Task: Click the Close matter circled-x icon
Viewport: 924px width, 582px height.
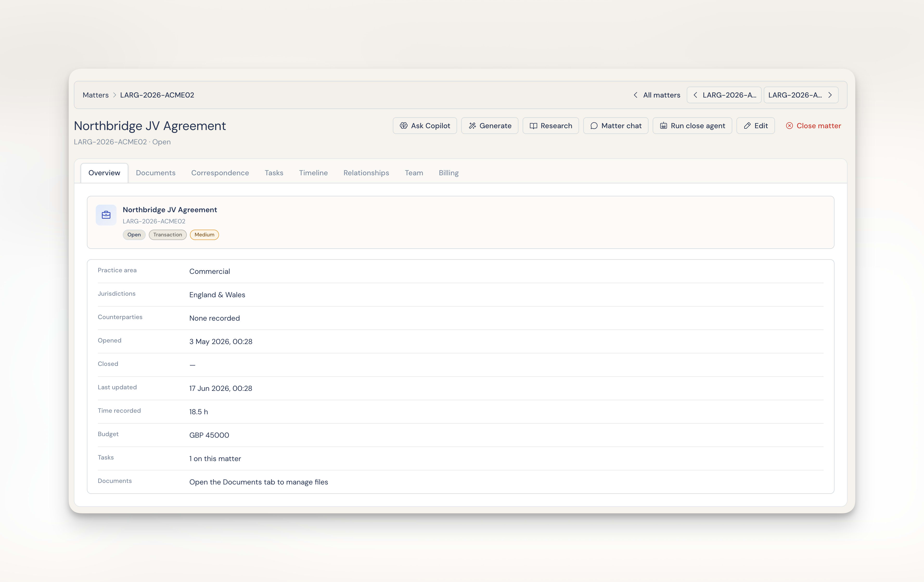Action: coord(789,126)
